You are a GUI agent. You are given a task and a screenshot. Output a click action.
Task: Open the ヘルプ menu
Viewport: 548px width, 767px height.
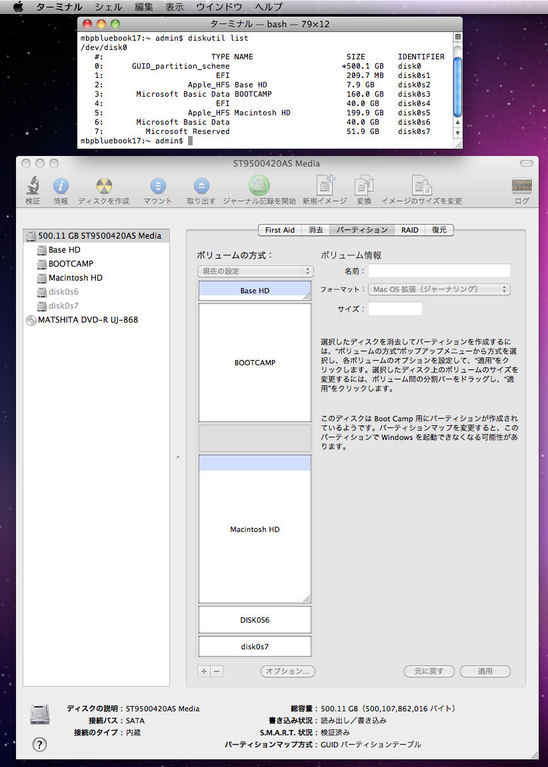pos(268,7)
